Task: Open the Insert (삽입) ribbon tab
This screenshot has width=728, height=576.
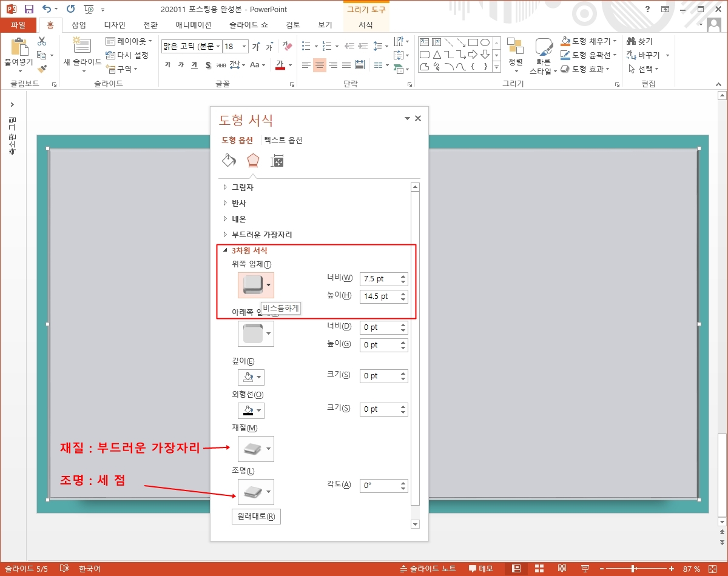Action: coord(79,25)
